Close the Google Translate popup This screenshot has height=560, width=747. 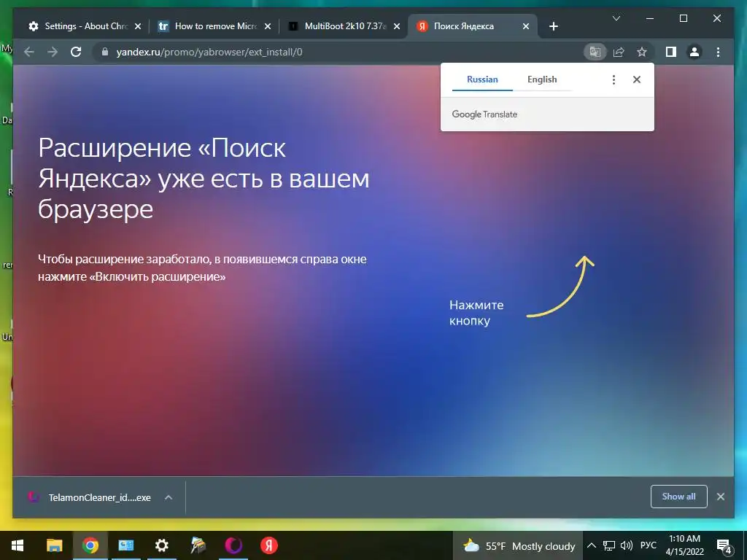click(x=636, y=79)
